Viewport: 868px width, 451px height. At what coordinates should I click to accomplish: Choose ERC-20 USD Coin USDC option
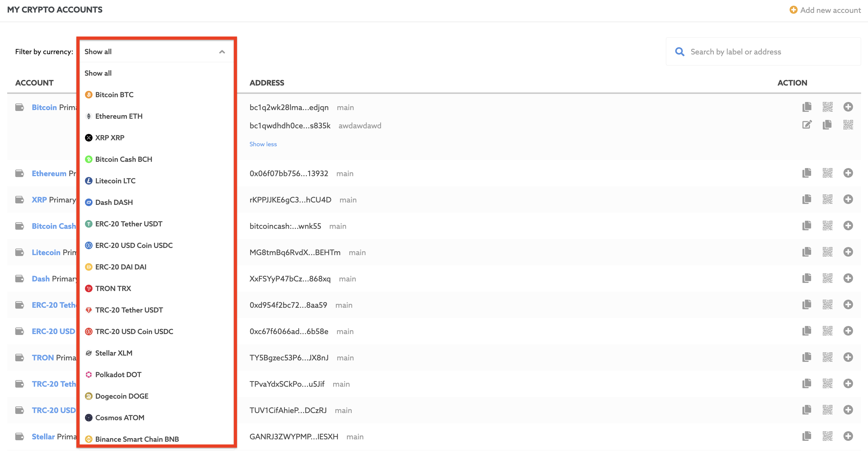coord(156,245)
